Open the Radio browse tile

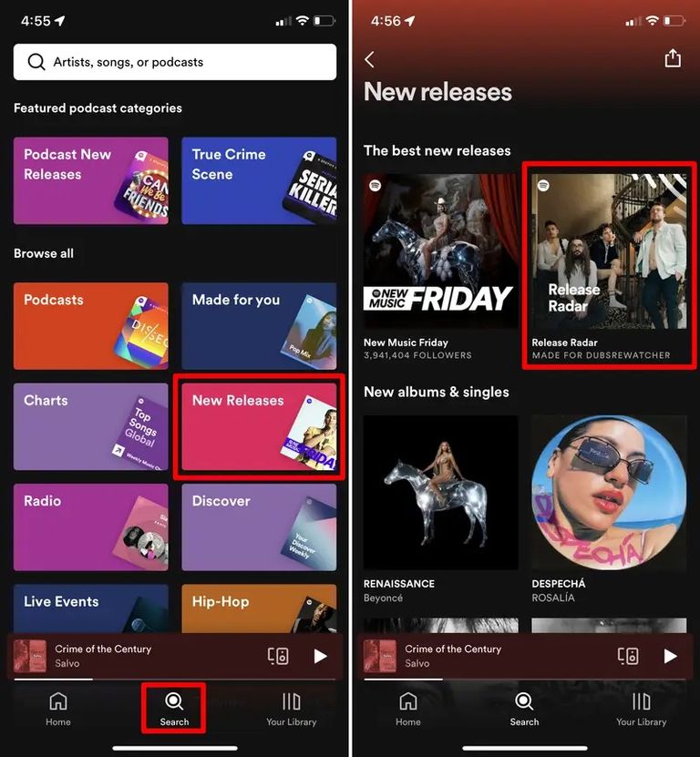pyautogui.click(x=91, y=527)
